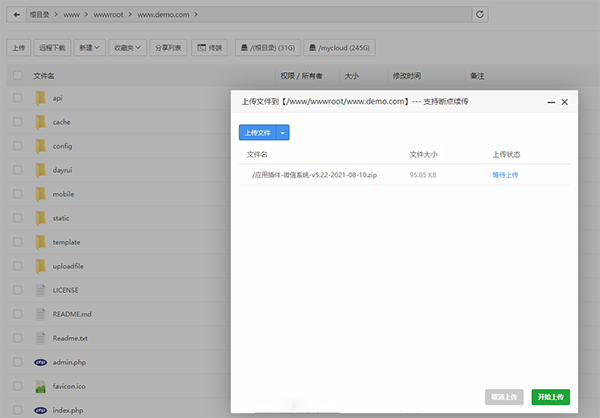Click the 上传 toolbar button
This screenshot has width=600, height=418.
pos(19,47)
